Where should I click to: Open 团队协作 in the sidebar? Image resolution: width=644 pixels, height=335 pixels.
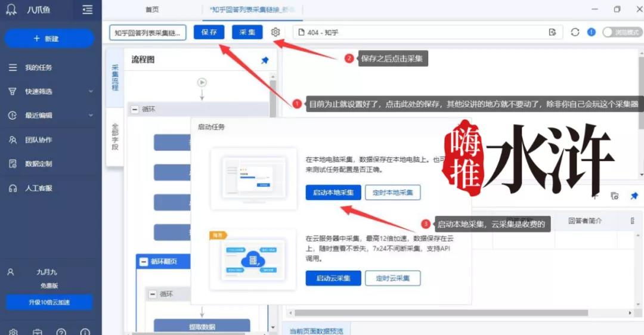[38, 139]
